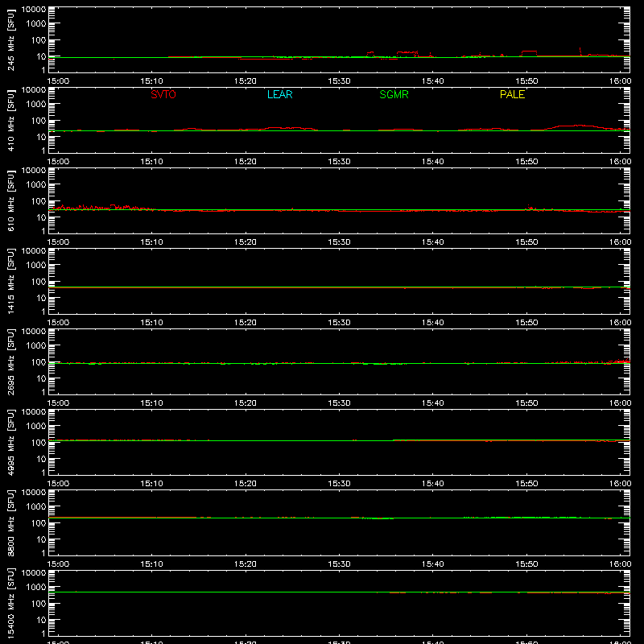Screen dimensions: 644x644
Task: Click 15:20 time label under 410 MHz panel
Action: click(246, 162)
